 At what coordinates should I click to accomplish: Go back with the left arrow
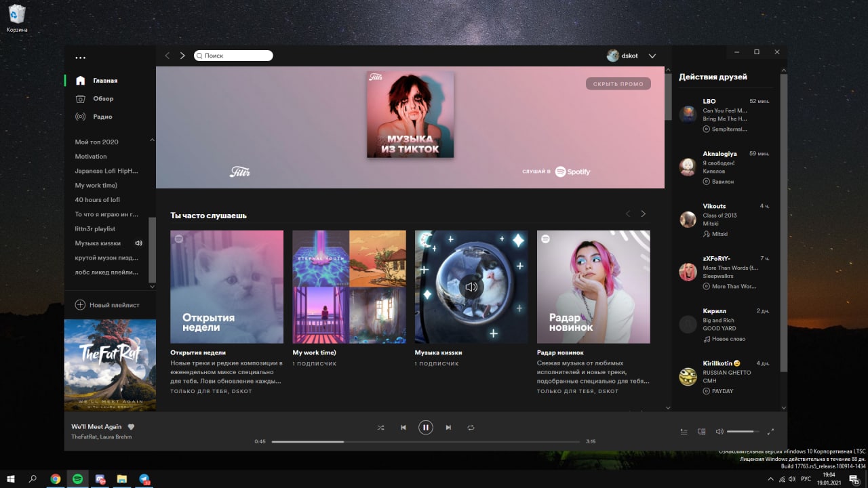coord(167,56)
